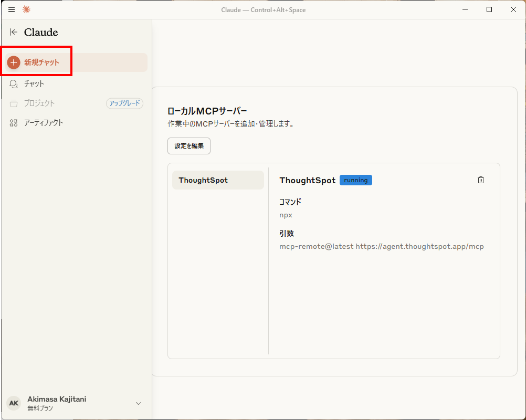Delete ThoughtSpot server with trash icon
This screenshot has height=420, width=526.
(x=481, y=180)
